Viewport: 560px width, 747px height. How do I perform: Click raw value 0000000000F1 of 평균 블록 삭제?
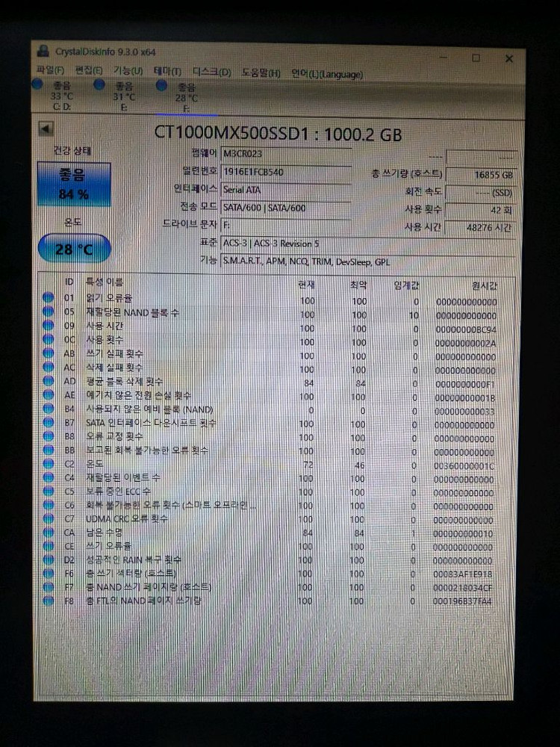pyautogui.click(x=464, y=384)
